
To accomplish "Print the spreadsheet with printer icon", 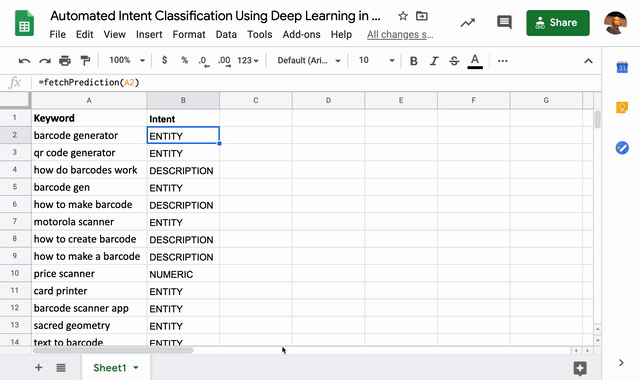I will (65, 61).
